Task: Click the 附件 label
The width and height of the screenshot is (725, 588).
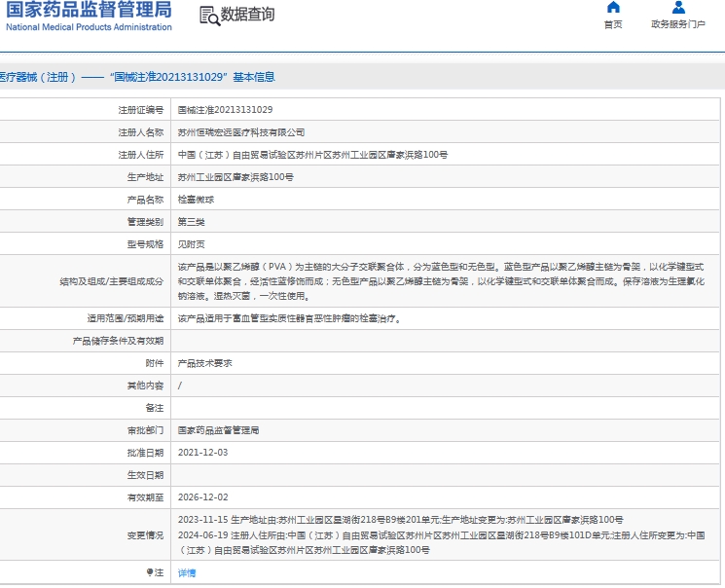Action: pyautogui.click(x=155, y=363)
